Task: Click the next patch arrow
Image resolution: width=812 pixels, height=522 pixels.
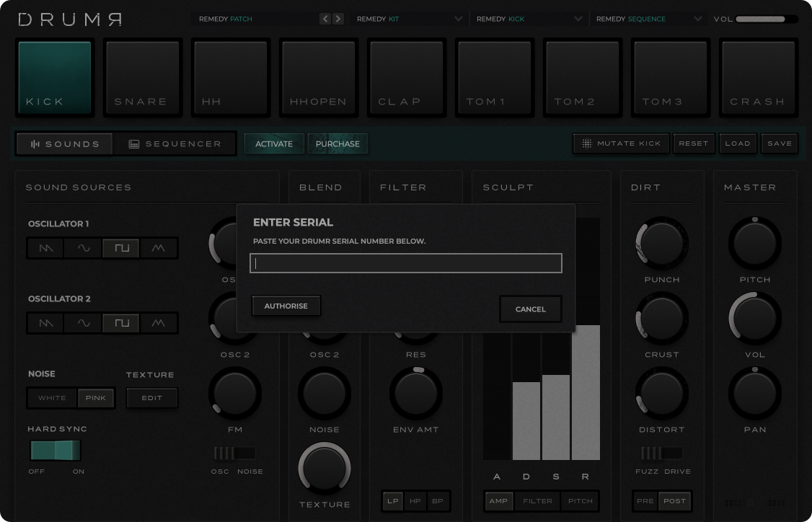Action: [338, 19]
